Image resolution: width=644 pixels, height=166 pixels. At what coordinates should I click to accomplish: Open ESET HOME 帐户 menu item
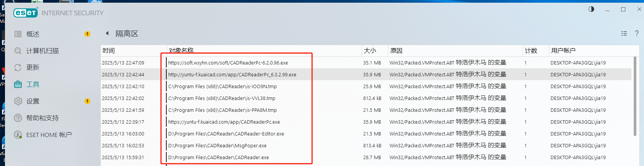tap(49, 135)
